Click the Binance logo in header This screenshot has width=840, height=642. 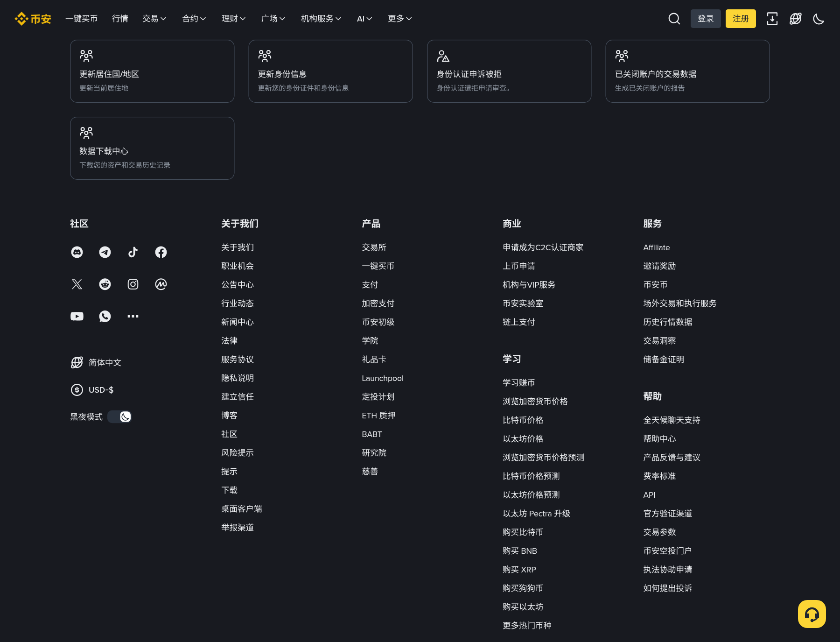point(33,19)
